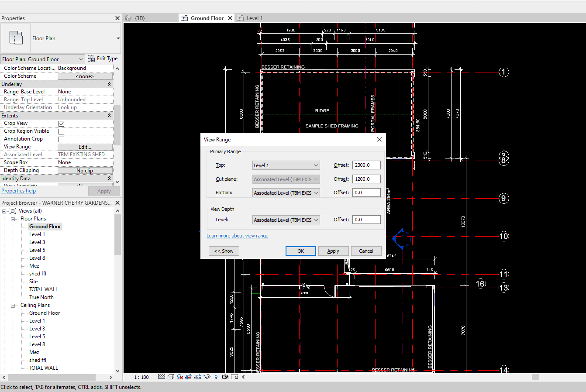Click the Color Scheme <none> swatch field
586x392 pixels.
[x=85, y=76]
